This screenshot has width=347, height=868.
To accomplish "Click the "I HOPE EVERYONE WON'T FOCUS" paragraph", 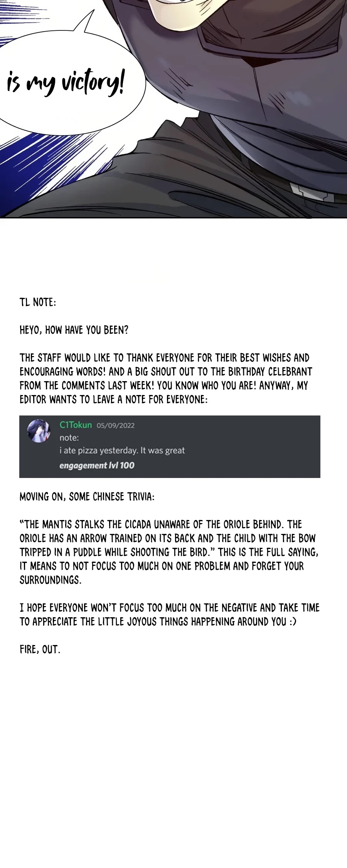I will point(170,615).
